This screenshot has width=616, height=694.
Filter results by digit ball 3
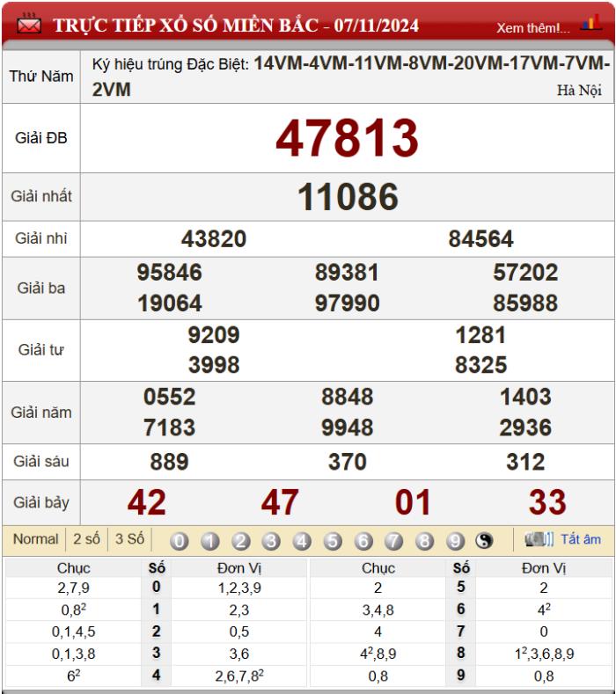[x=271, y=541]
